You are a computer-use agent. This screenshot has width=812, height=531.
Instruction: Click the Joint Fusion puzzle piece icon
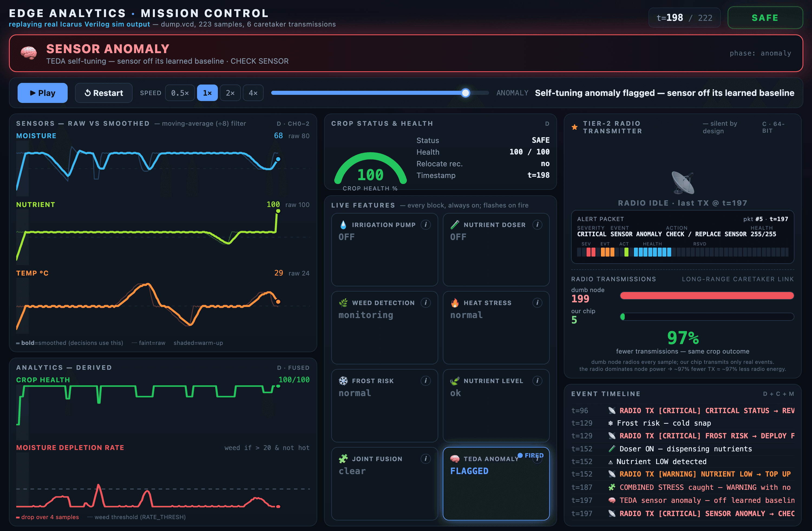point(343,459)
